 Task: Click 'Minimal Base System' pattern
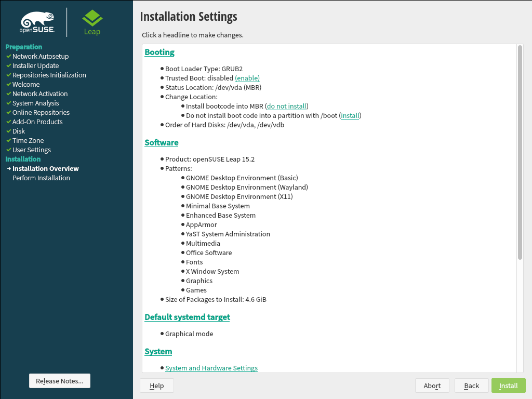pyautogui.click(x=218, y=206)
